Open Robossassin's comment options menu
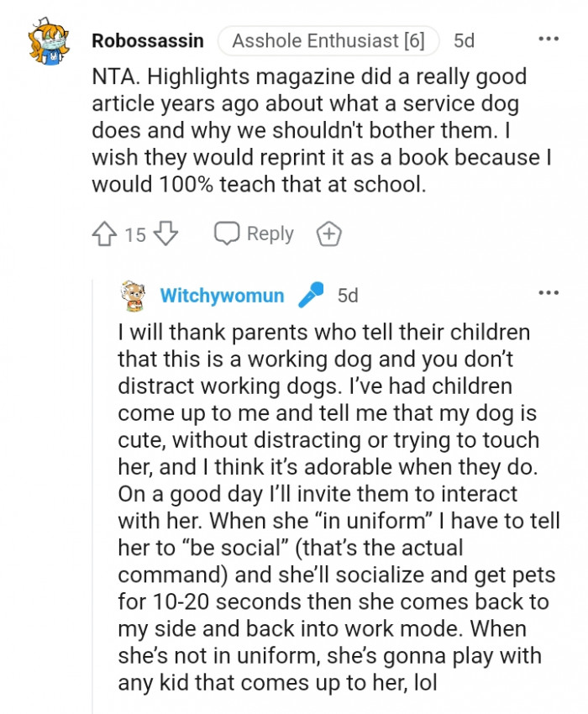588x714 pixels. (549, 37)
